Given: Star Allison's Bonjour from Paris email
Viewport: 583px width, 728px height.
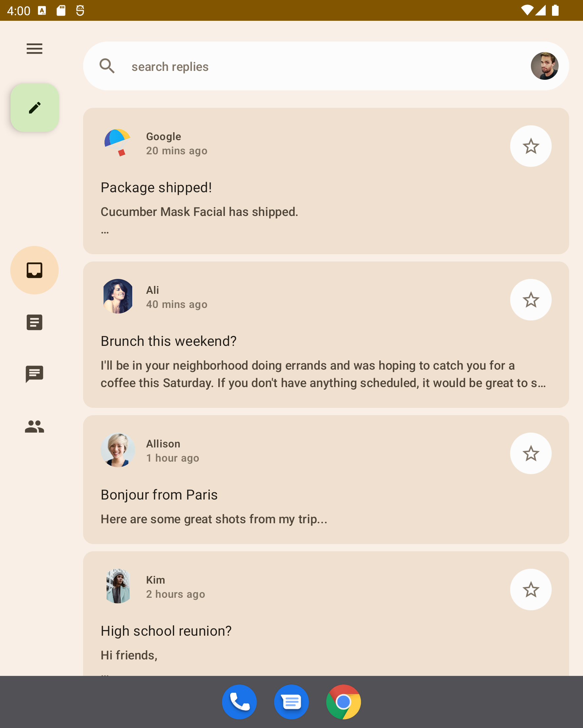Looking at the screenshot, I should tap(531, 453).
